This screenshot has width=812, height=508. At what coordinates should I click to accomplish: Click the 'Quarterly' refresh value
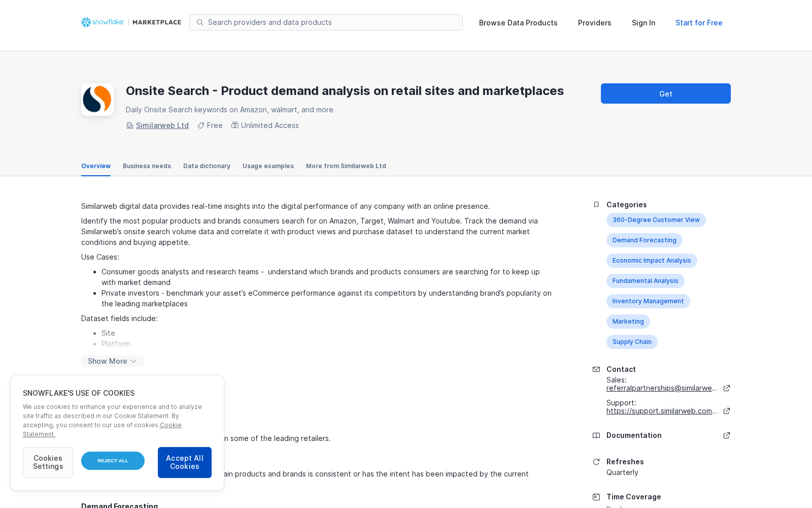tap(622, 472)
